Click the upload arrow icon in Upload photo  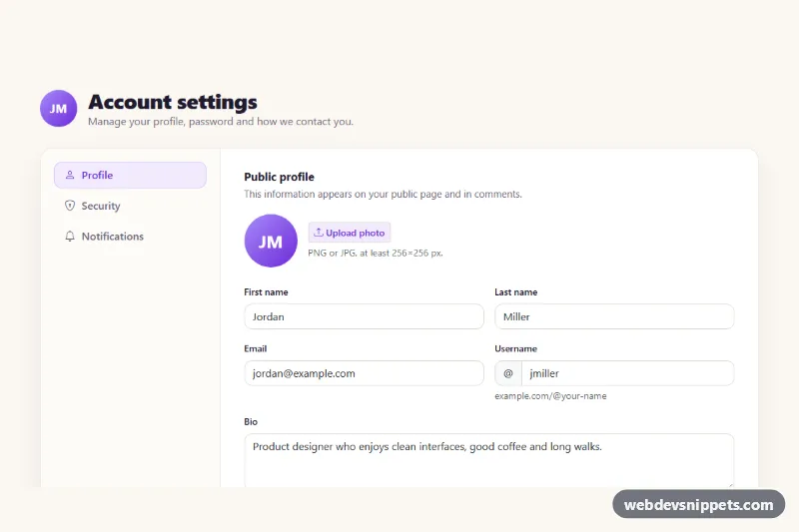(x=319, y=233)
